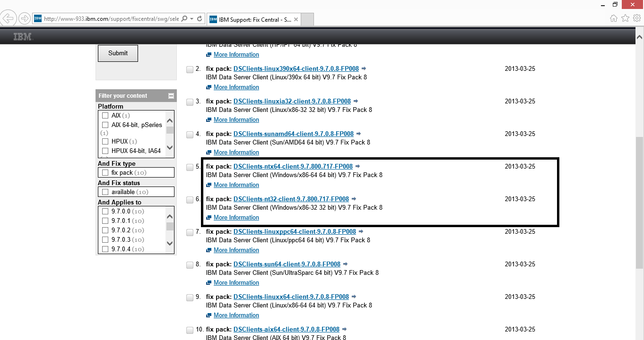644x340 pixels.
Task: Click arrow icon after linux390x64 client link
Action: (x=364, y=69)
